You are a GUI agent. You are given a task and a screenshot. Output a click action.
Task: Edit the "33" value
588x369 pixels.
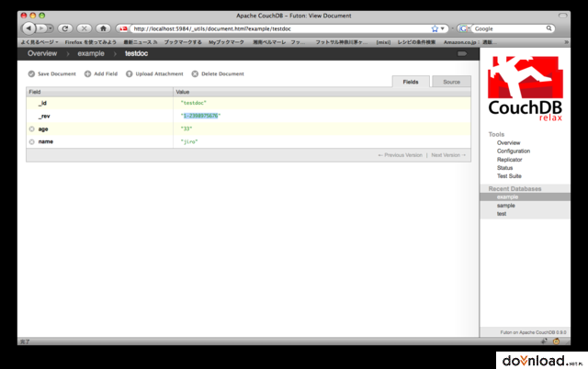tap(187, 129)
